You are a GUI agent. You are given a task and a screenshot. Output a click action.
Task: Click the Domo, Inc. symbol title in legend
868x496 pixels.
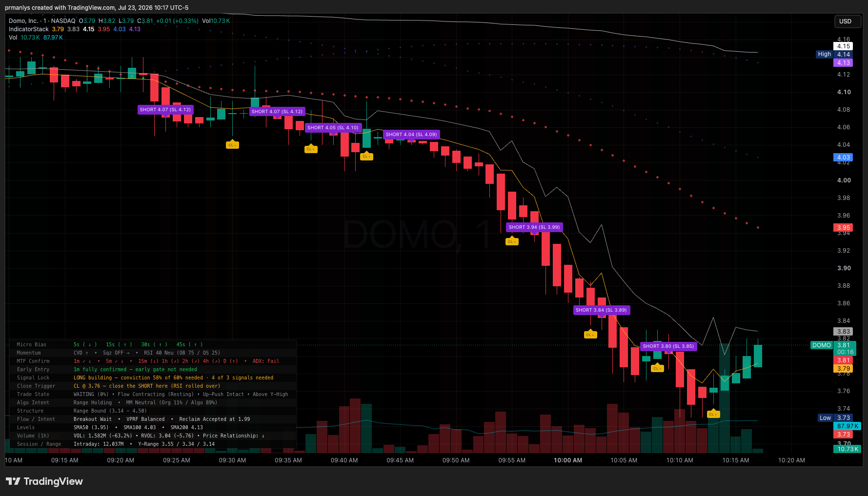23,21
